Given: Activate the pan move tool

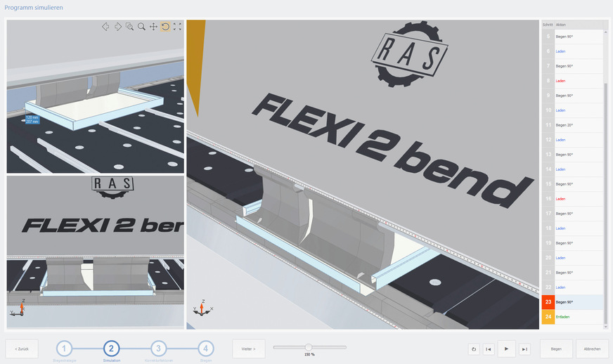Looking at the screenshot, I should pos(153,27).
